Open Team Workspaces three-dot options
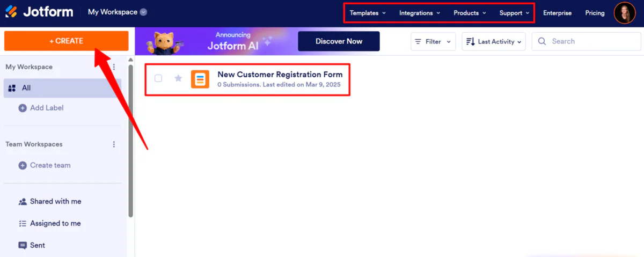Screen dimensions: 644x257 [114, 144]
